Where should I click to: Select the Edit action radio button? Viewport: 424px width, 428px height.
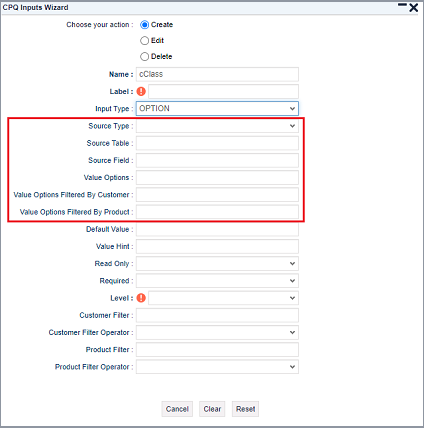coord(144,41)
